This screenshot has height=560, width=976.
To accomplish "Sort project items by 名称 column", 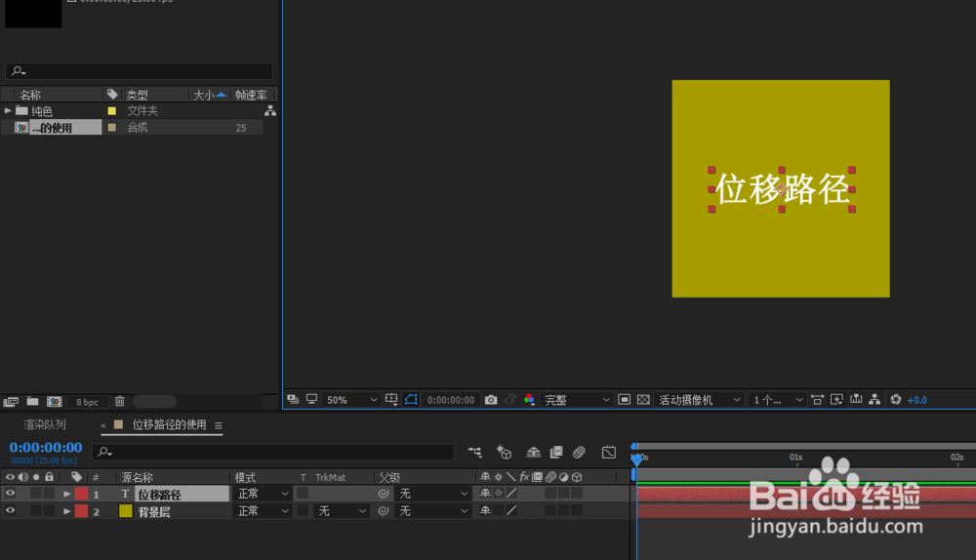I will point(30,95).
